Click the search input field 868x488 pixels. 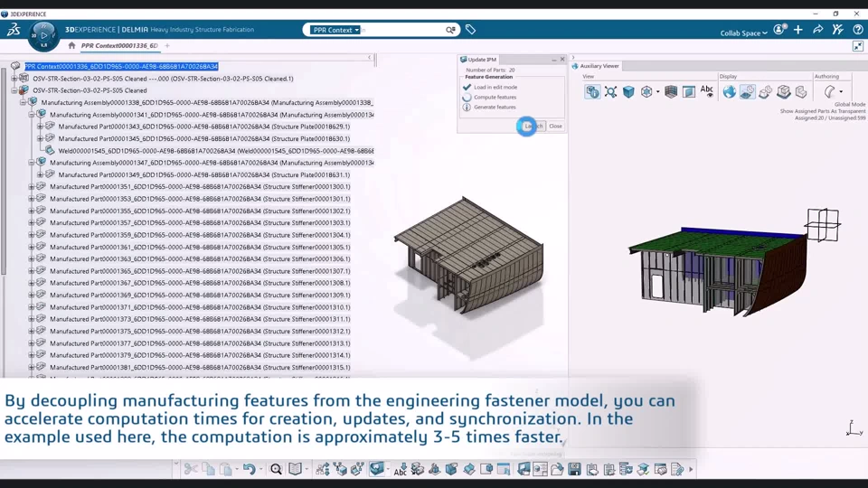tap(403, 30)
